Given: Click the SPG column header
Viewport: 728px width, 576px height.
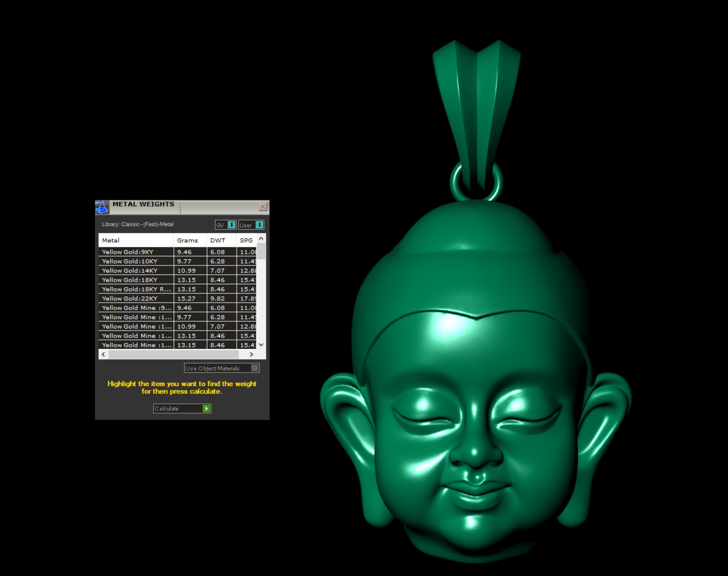Looking at the screenshot, I should click(245, 240).
